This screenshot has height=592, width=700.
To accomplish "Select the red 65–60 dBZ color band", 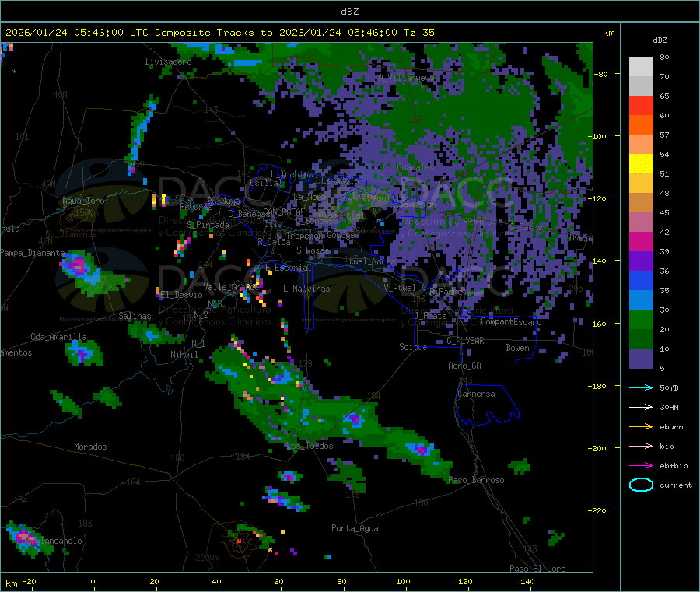I will click(x=641, y=105).
